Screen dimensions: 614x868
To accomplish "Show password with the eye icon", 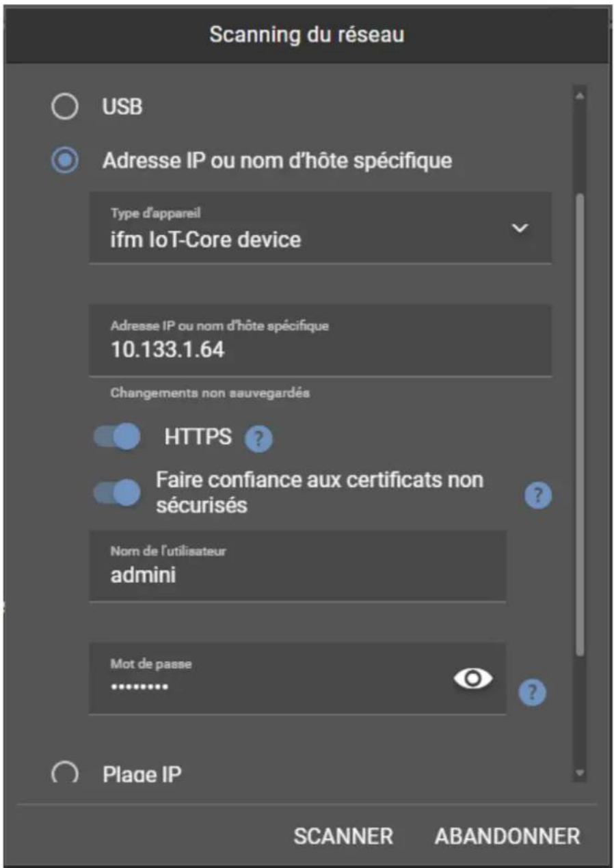I will [475, 679].
